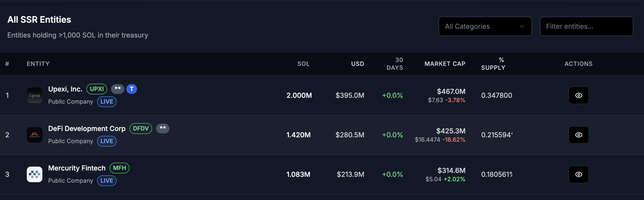Click the DFDV ticker badge
Image resolution: width=644 pixels, height=200 pixels.
point(141,129)
